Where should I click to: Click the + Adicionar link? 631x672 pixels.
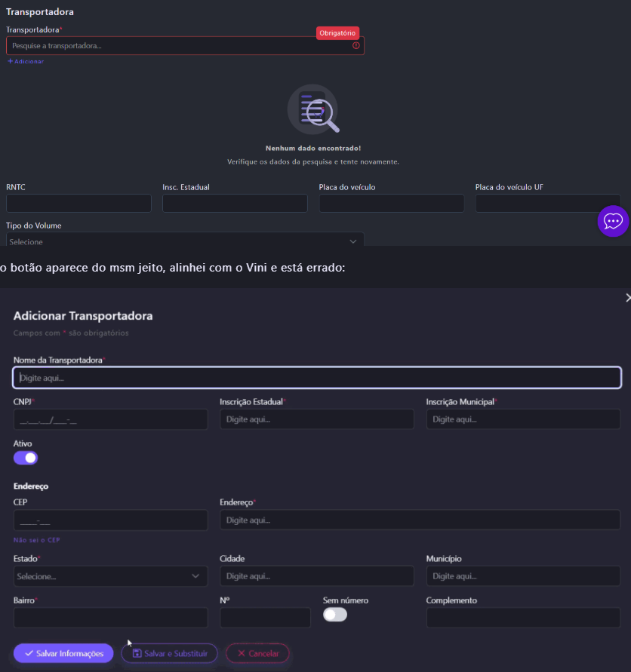point(26,61)
